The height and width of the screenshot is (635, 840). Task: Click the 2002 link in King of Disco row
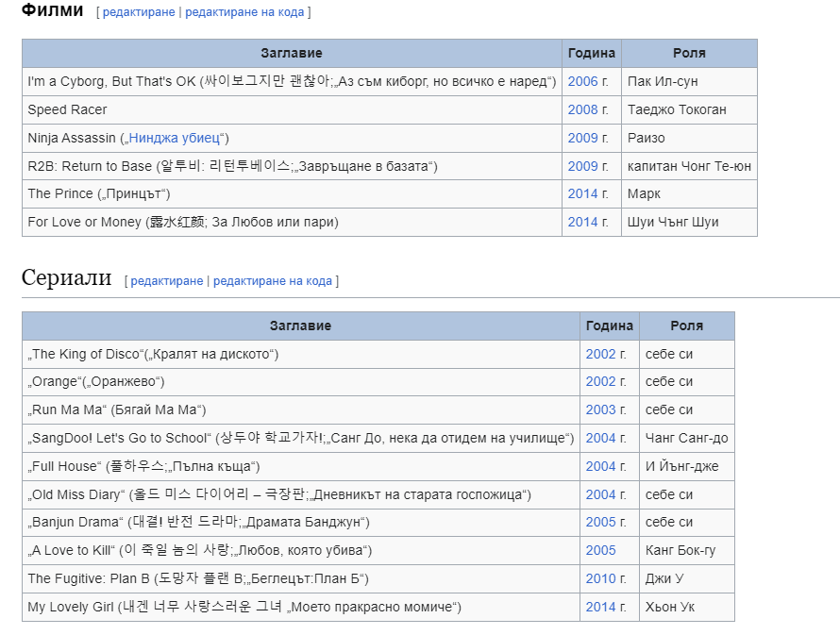600,354
